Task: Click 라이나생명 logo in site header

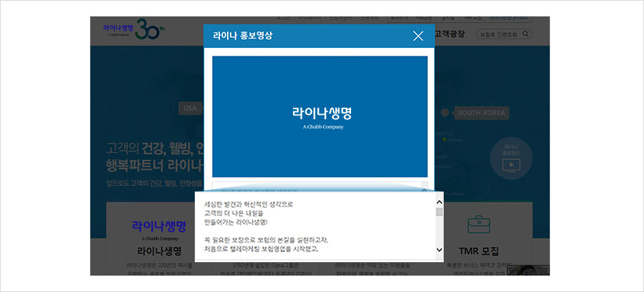Action: (119, 29)
